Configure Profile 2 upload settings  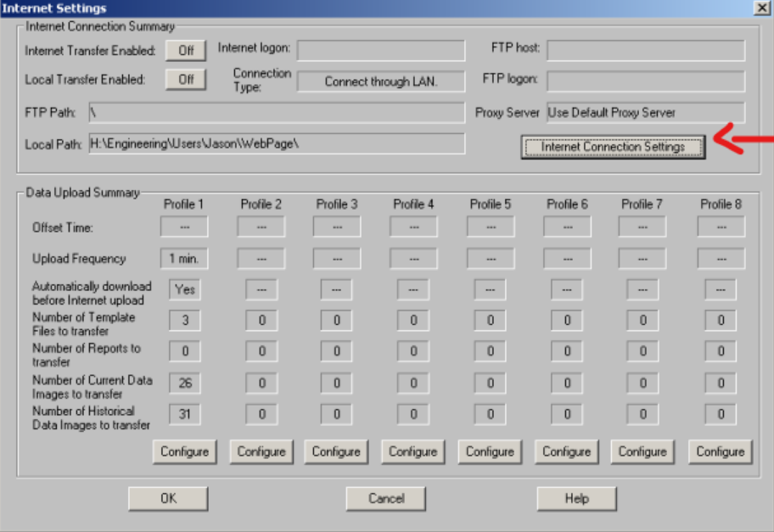pos(261,451)
